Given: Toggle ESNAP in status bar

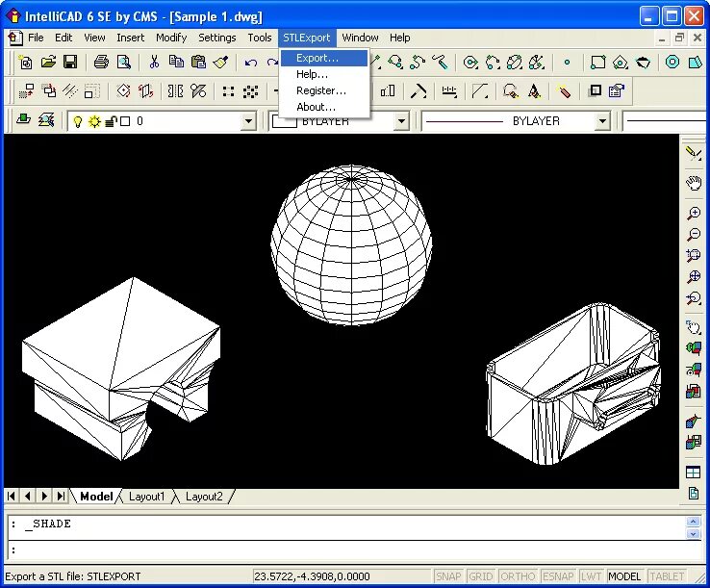Looking at the screenshot, I should [558, 576].
